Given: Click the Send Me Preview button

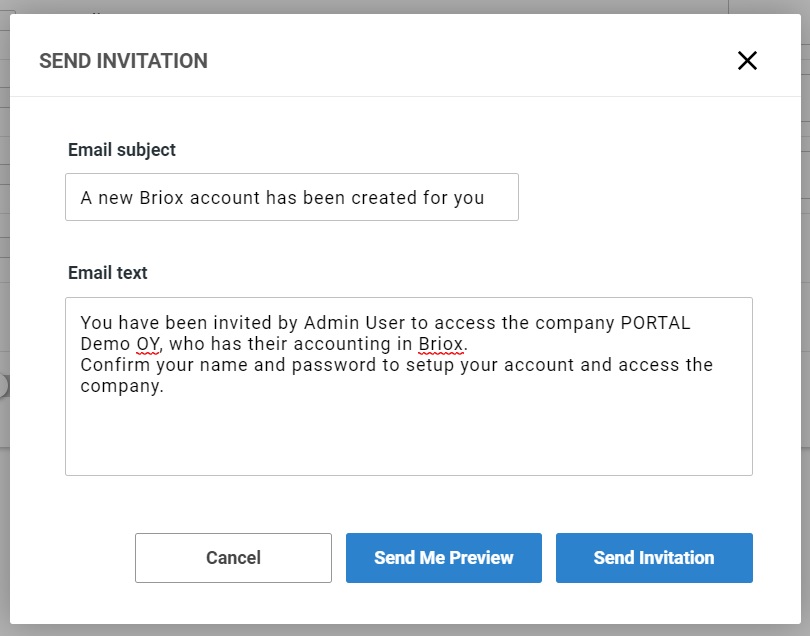Looking at the screenshot, I should point(444,557).
